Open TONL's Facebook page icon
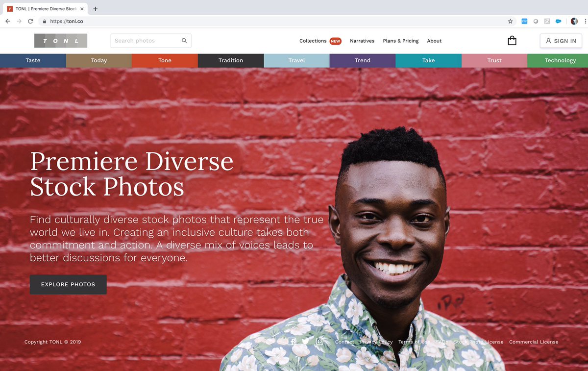Image resolution: width=588 pixels, height=371 pixels. 292,342
